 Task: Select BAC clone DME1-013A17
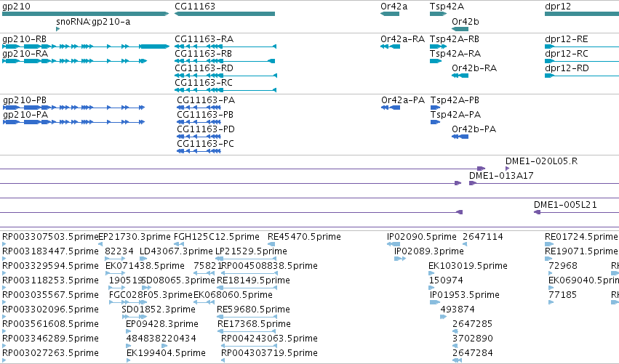[x=501, y=176]
